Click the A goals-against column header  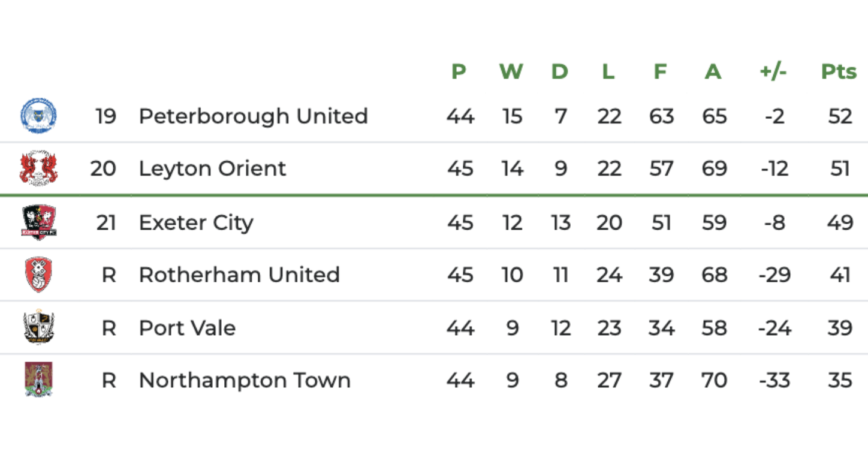712,71
